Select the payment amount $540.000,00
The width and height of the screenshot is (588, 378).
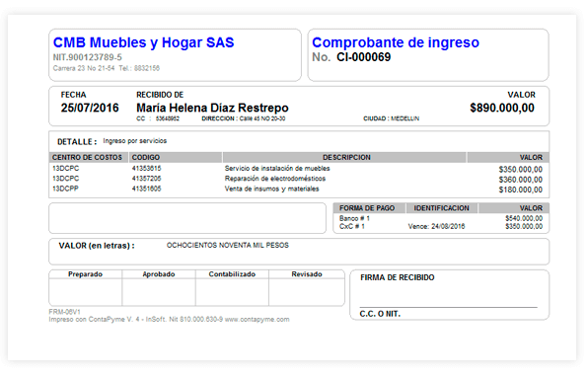tap(524, 218)
